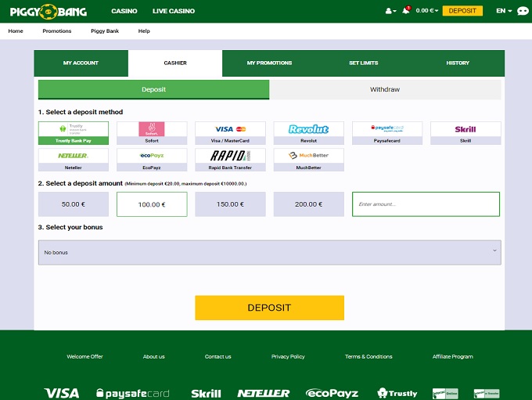Viewport: 532px width, 400px height.
Task: Click the Enter amount input field
Action: pyautogui.click(x=426, y=204)
